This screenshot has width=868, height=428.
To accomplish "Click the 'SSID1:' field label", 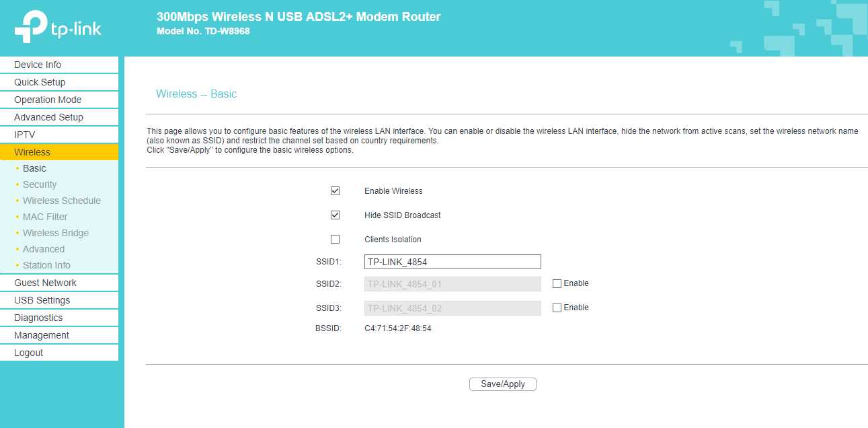I will 329,262.
